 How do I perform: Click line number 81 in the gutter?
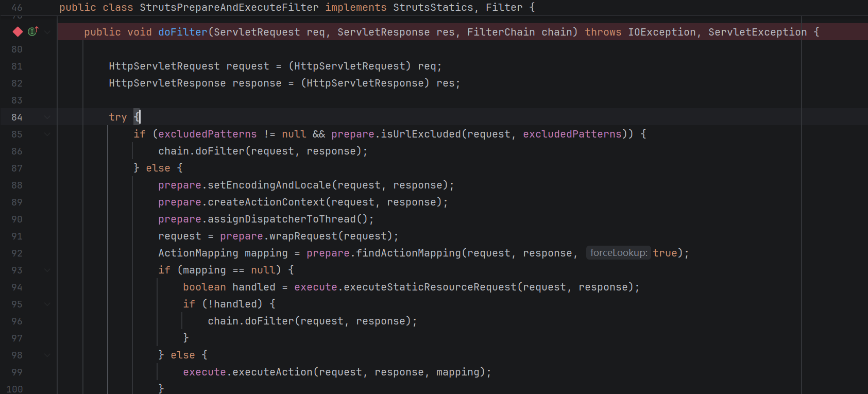tap(17, 66)
